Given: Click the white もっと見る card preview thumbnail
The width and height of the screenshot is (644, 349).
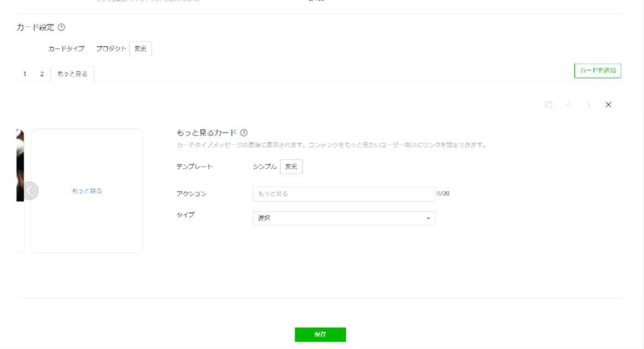Looking at the screenshot, I should point(87,191).
